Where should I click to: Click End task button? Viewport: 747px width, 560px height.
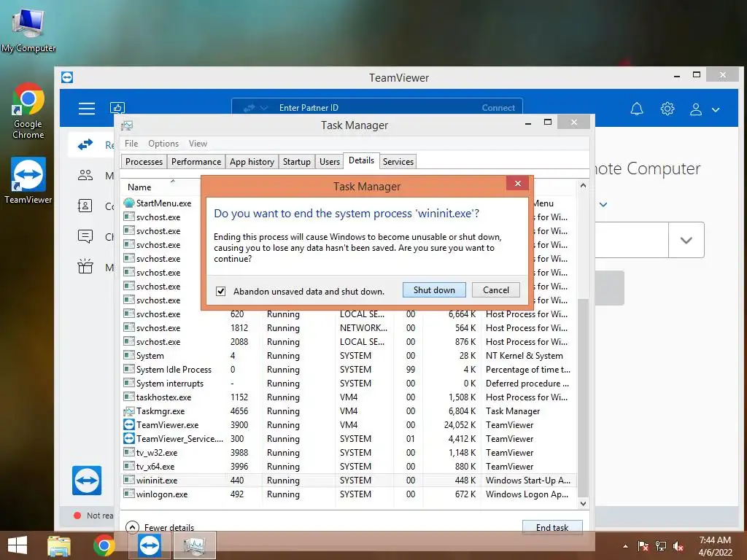click(552, 527)
